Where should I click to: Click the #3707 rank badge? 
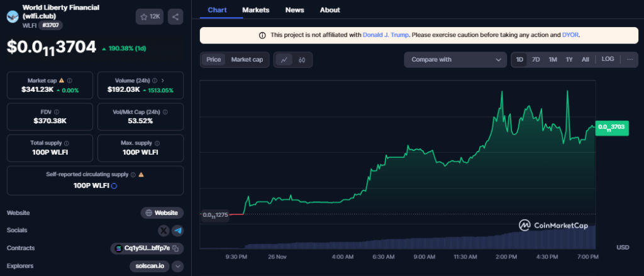(50, 26)
